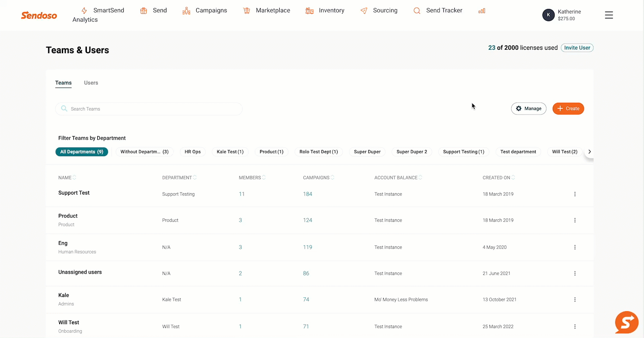This screenshot has height=338, width=644.
Task: Open the 124 campaigns link for Product
Action: [308, 220]
